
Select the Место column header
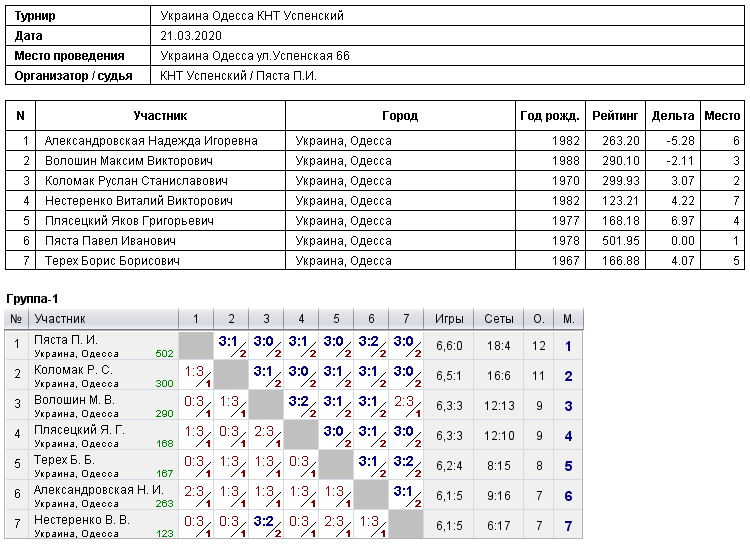tap(722, 115)
